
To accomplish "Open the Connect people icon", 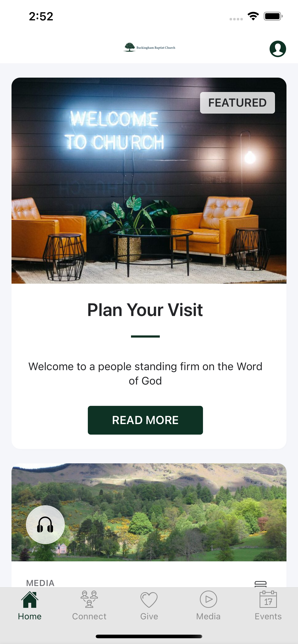I will [89, 599].
